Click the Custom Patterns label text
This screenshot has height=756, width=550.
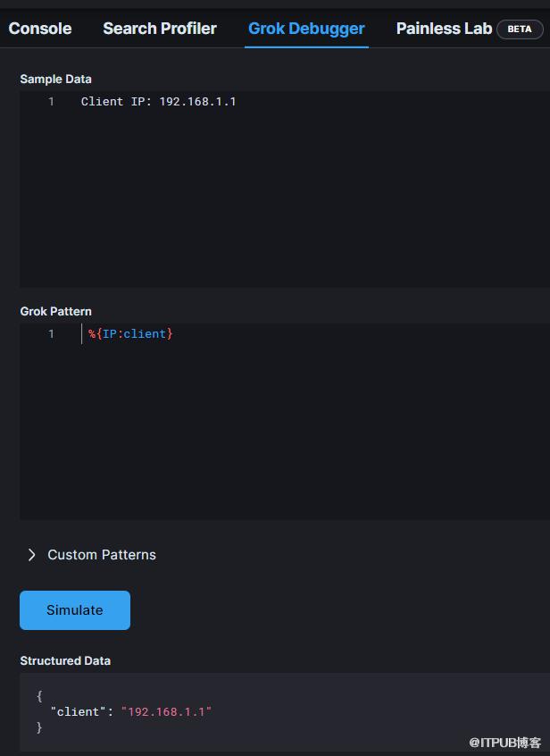[102, 555]
